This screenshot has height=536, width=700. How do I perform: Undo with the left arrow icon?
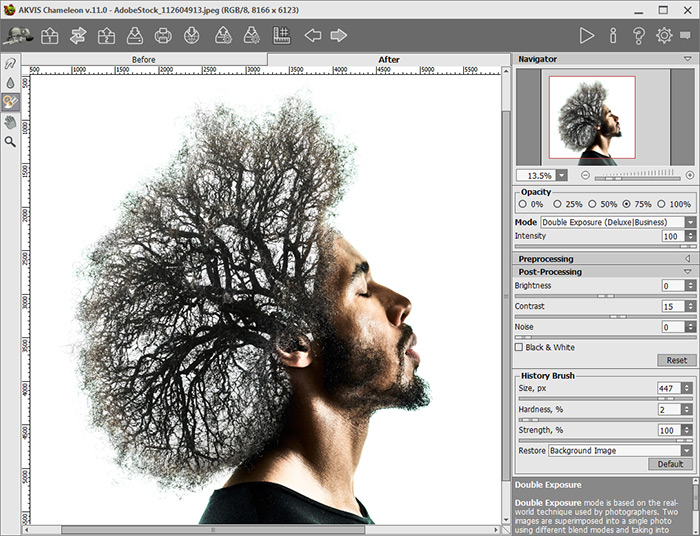pyautogui.click(x=313, y=35)
